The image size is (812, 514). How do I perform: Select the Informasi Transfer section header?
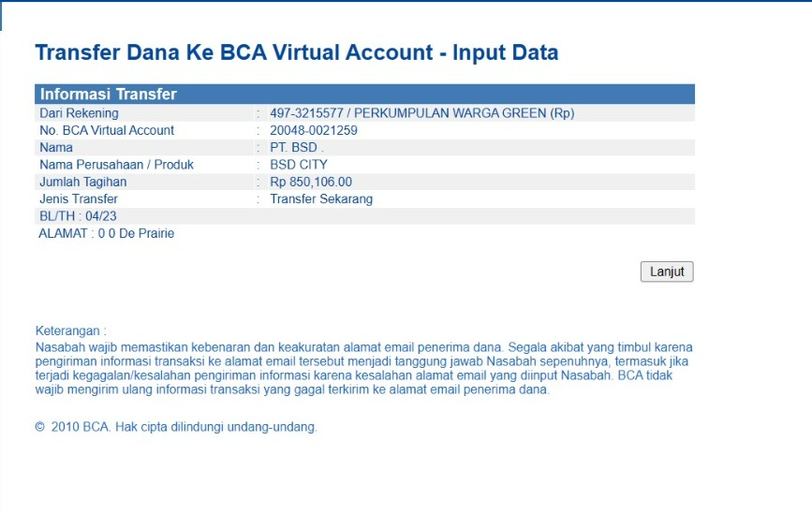pos(109,94)
